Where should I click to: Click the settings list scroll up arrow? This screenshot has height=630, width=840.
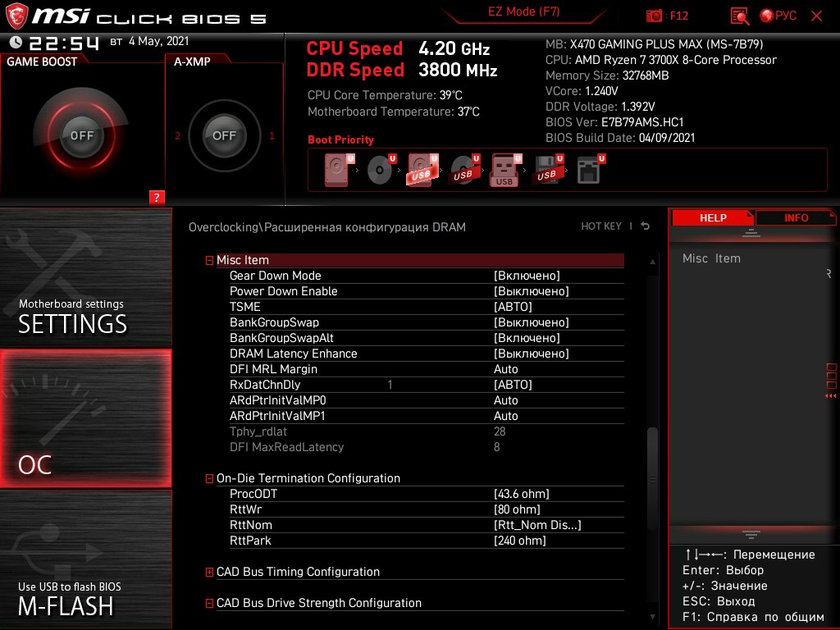[x=652, y=262]
